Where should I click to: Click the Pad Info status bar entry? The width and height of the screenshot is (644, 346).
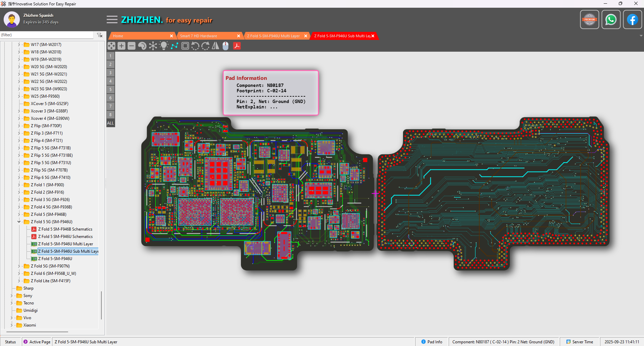point(432,342)
